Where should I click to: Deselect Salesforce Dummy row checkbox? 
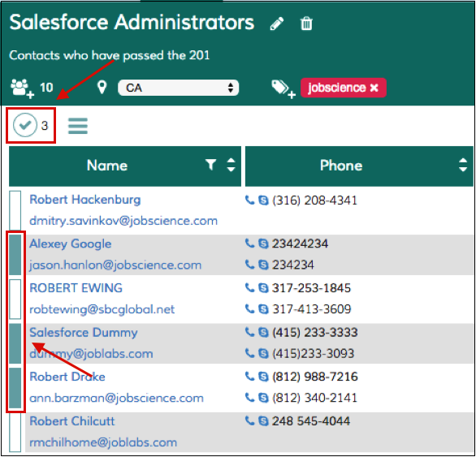(x=15, y=343)
